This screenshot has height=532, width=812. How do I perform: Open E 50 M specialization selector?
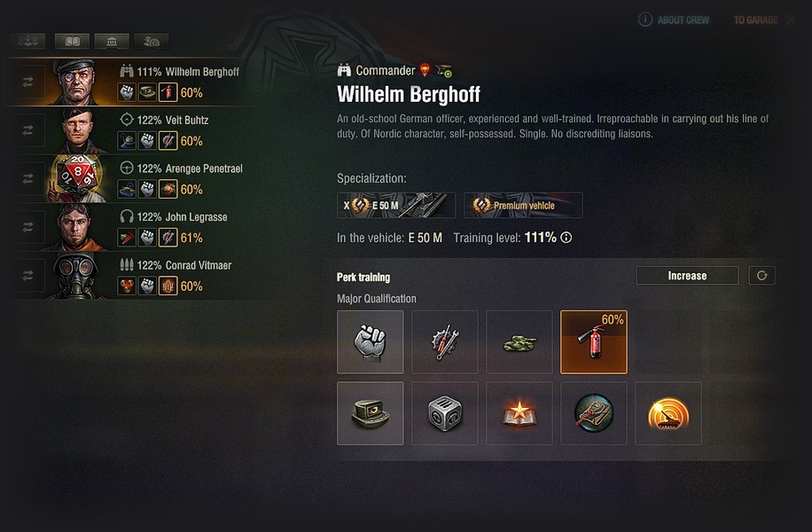point(396,205)
